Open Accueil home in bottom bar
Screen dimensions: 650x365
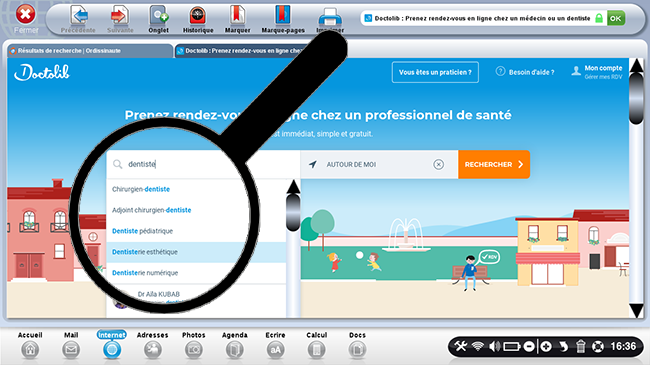click(x=30, y=345)
